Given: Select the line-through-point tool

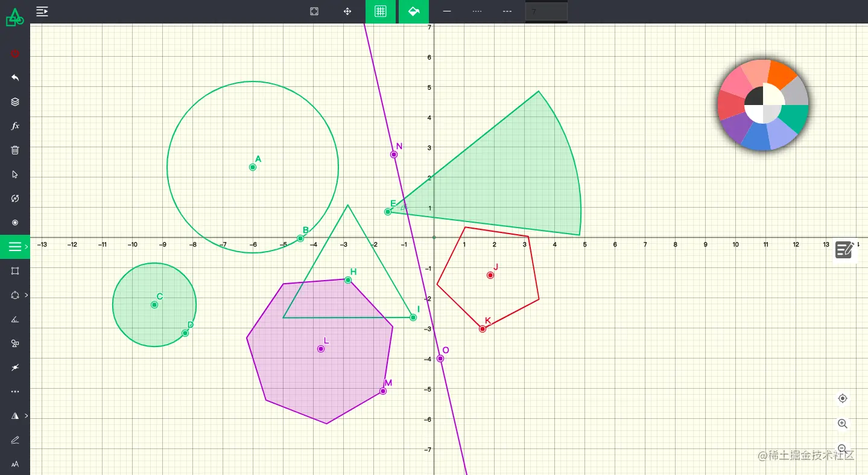Looking at the screenshot, I should (x=15, y=368).
